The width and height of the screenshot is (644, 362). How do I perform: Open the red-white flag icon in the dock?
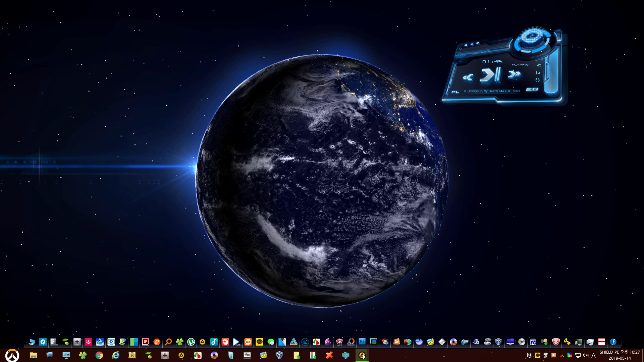click(x=601, y=342)
